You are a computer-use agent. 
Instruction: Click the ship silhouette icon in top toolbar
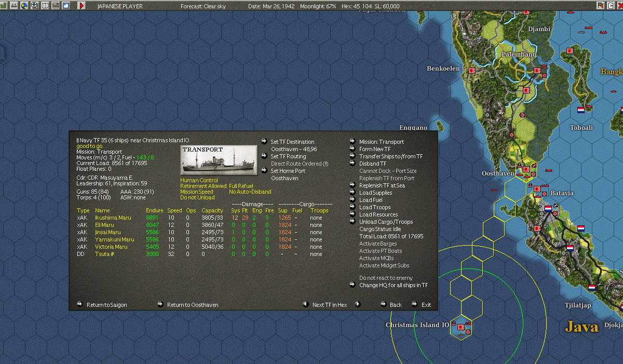[14, 5]
